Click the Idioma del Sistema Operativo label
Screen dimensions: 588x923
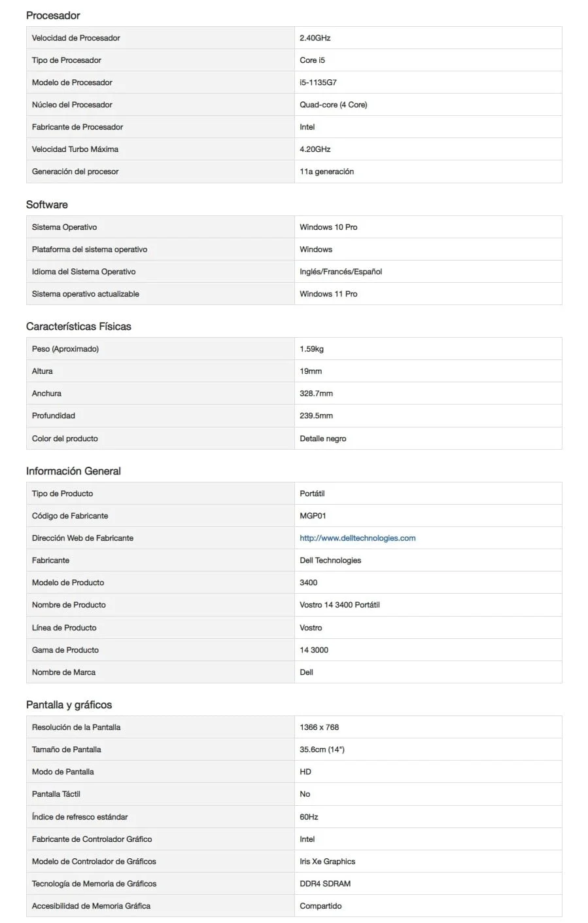coord(84,272)
